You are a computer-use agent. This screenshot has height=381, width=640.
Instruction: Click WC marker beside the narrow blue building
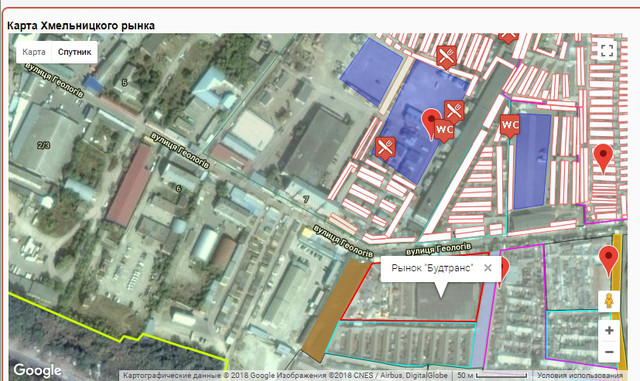[510, 126]
